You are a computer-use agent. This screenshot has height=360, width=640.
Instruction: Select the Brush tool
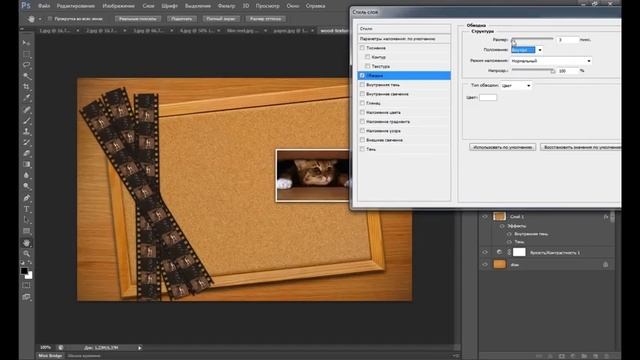(27, 121)
